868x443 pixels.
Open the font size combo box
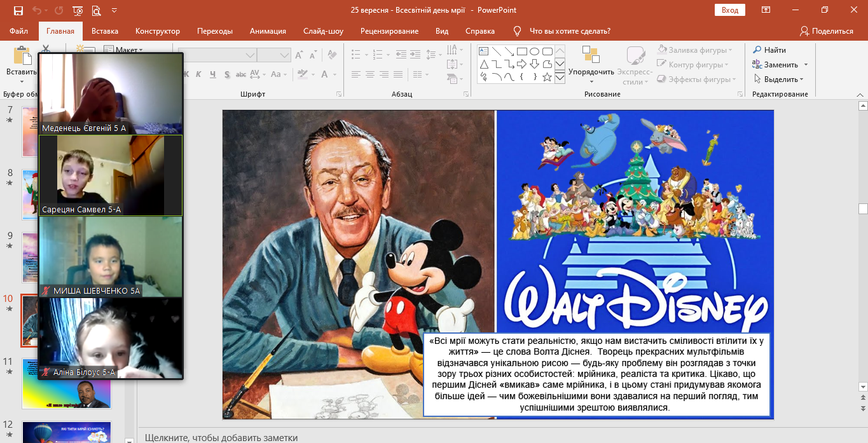[274, 55]
